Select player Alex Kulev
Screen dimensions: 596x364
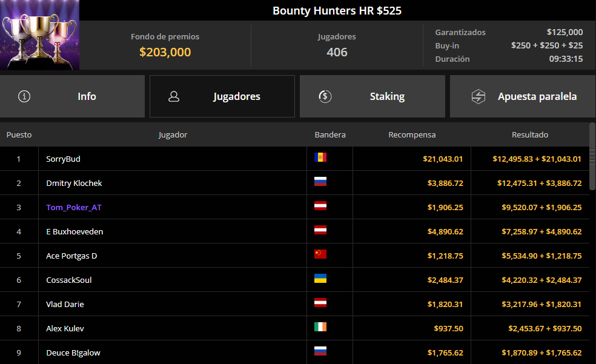pos(65,329)
